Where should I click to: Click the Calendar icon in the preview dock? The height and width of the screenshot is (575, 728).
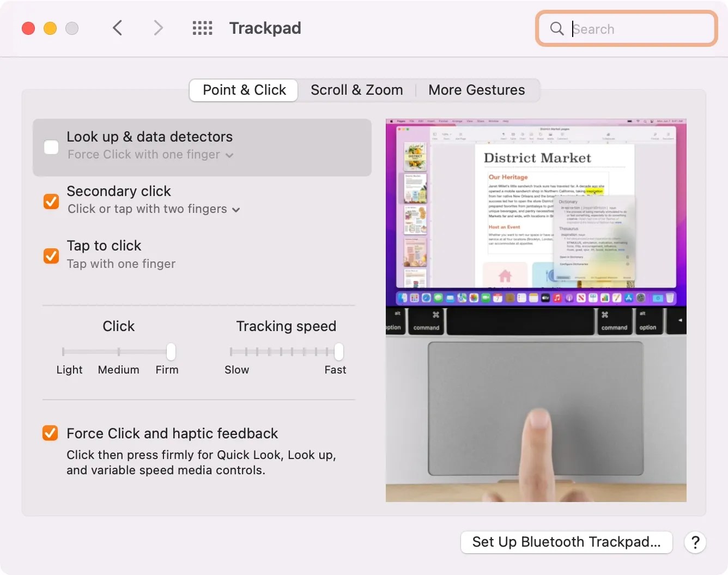pos(497,298)
